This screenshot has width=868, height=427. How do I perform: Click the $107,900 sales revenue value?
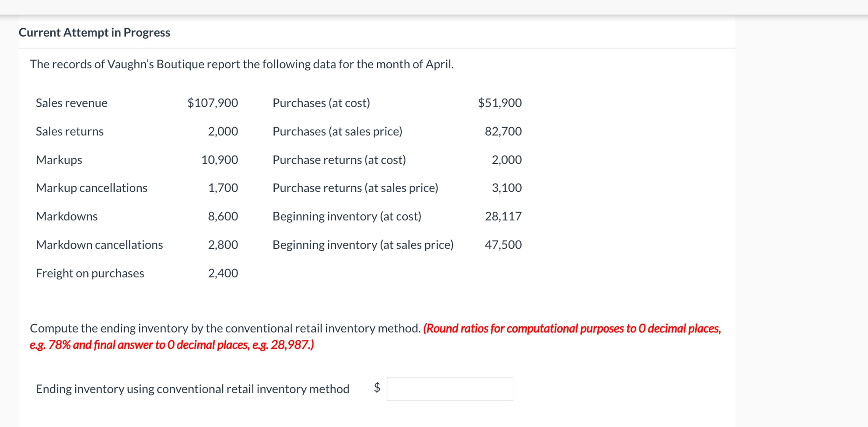click(213, 103)
